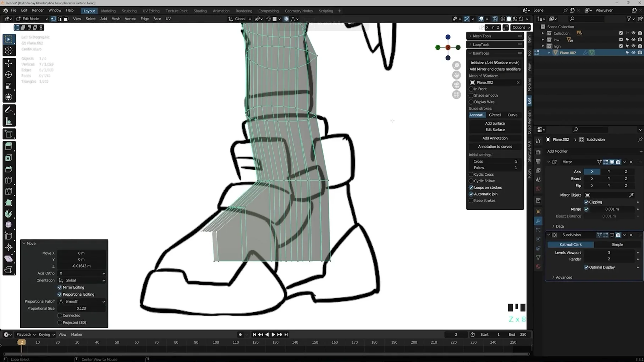Select the Loop Cut tool

(9, 180)
